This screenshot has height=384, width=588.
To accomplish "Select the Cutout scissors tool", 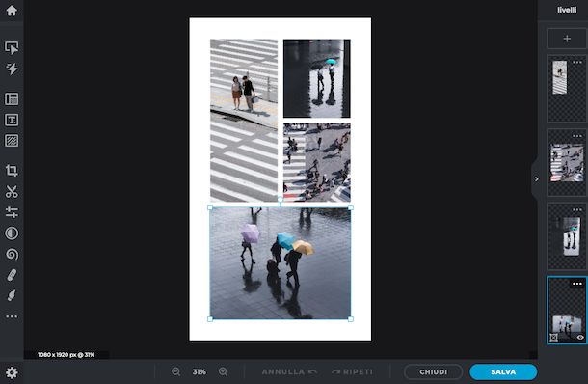I will coord(12,191).
